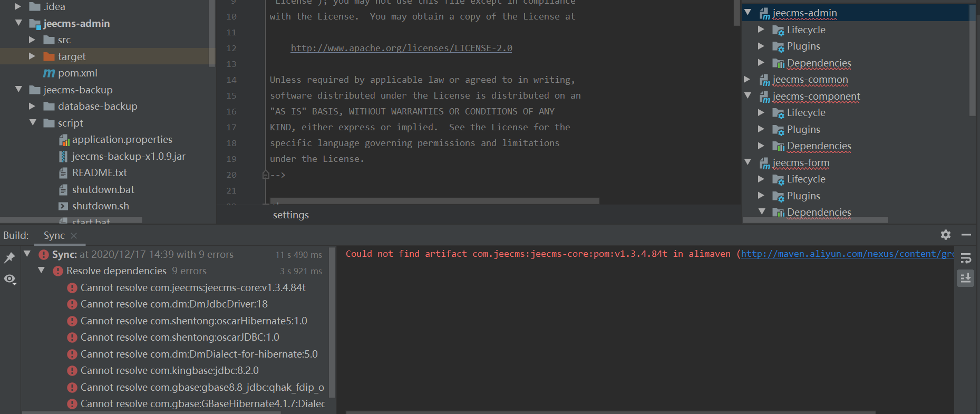Screen dimensions: 980x414
Task: Select shutdown.sh script file
Action: tap(100, 206)
